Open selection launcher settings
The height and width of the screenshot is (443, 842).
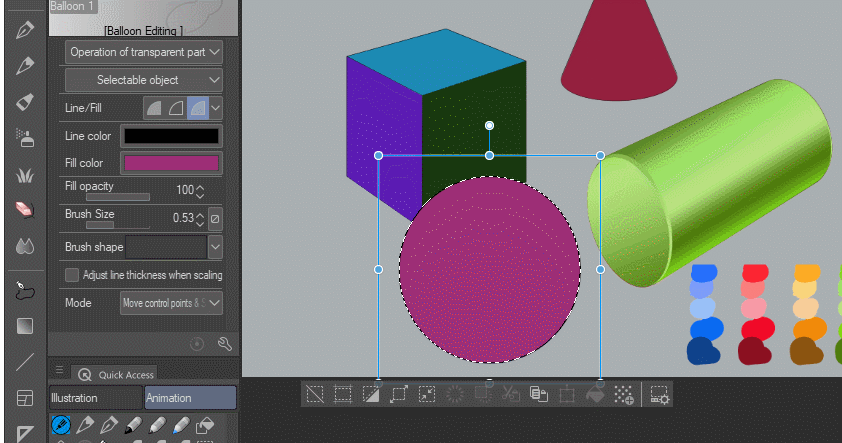659,395
